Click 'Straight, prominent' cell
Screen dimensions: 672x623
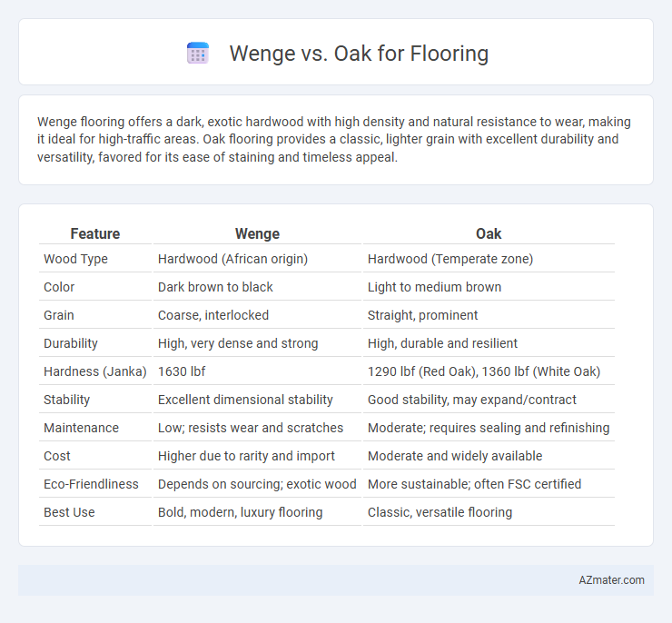click(x=422, y=315)
